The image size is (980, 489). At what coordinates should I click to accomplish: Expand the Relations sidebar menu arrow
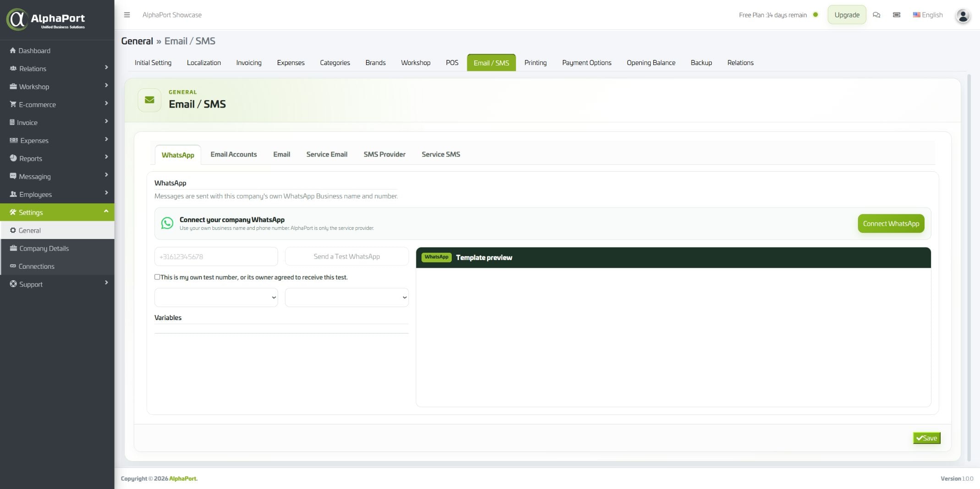tap(106, 67)
